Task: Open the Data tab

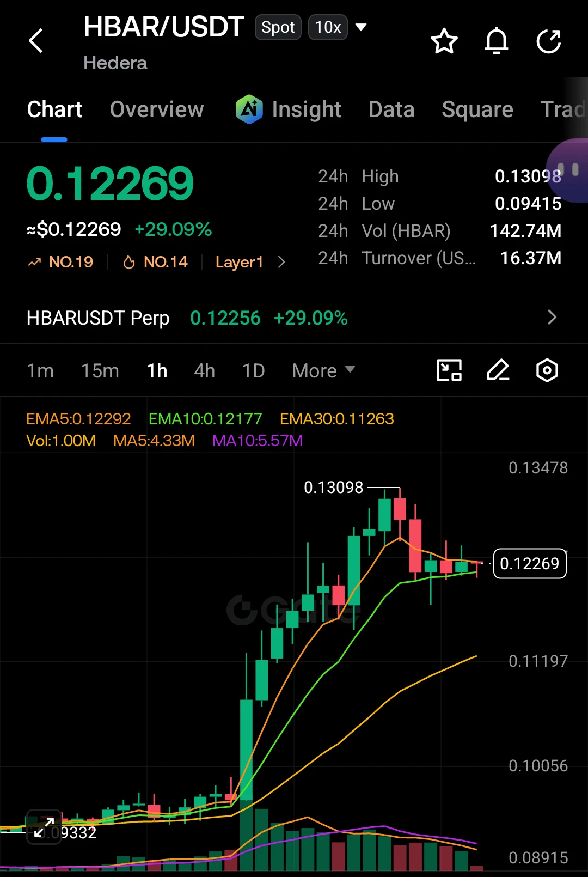Action: coord(391,109)
